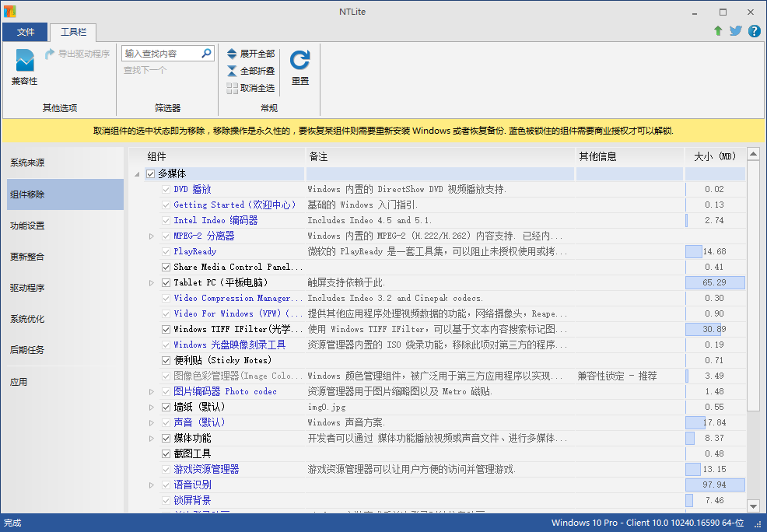Click the 兼容性 (compatibility) icon

pyautogui.click(x=25, y=61)
